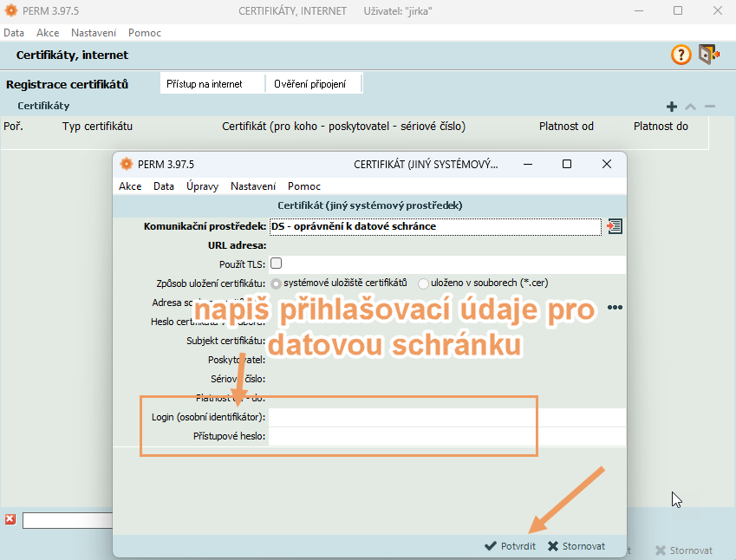Open the Úpravy menu in certificate dialog
The width and height of the screenshot is (736, 560).
(202, 186)
